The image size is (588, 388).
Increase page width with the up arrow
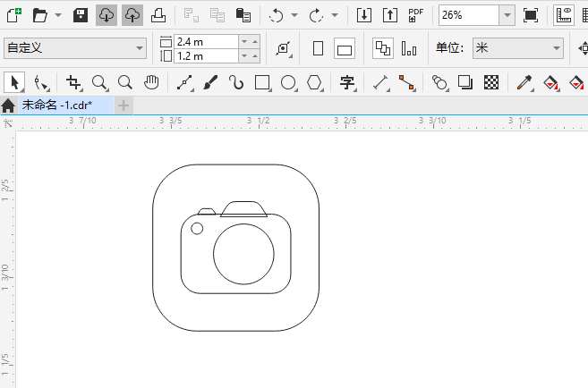point(255,41)
